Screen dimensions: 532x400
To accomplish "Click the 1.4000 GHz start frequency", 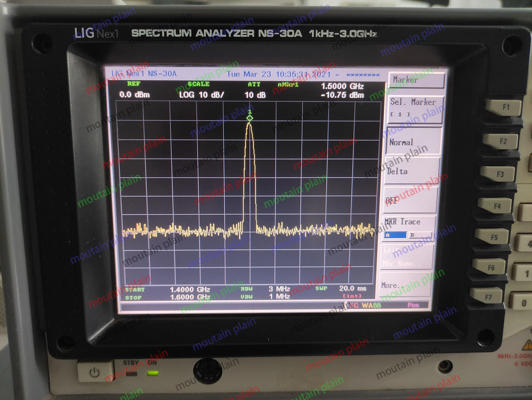I will click(190, 289).
